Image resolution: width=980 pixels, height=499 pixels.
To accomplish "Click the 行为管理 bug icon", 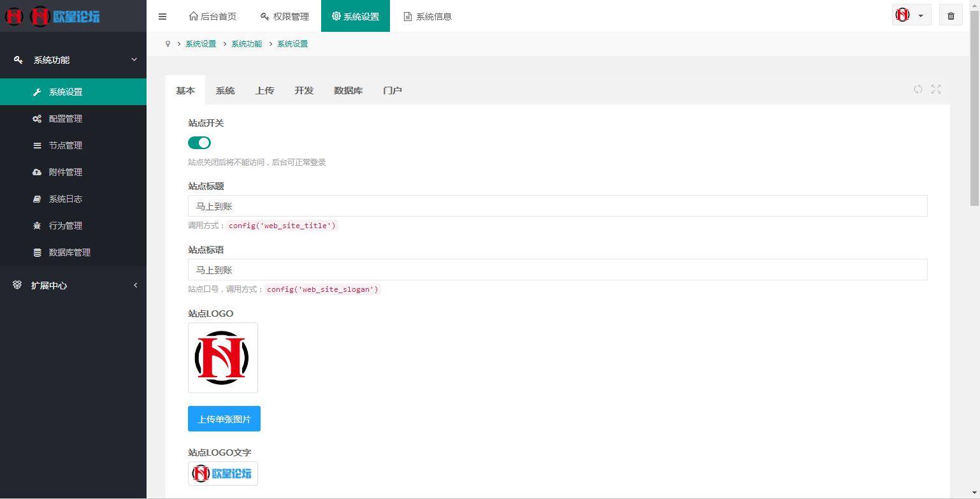I will click(x=38, y=225).
